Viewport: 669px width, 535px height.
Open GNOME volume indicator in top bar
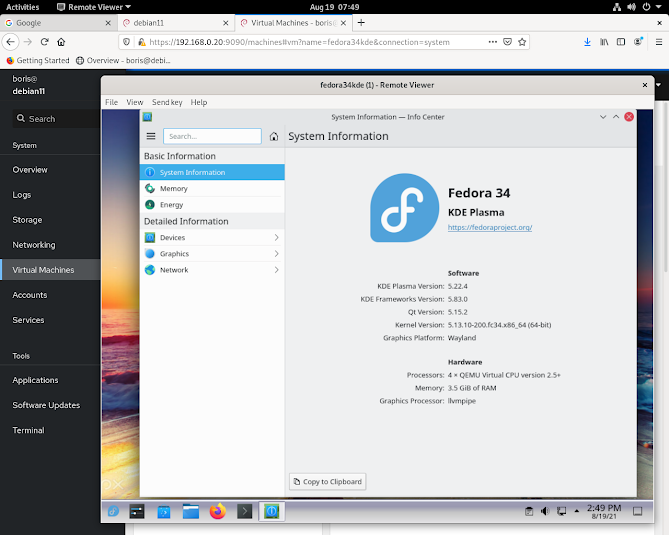pos(631,7)
